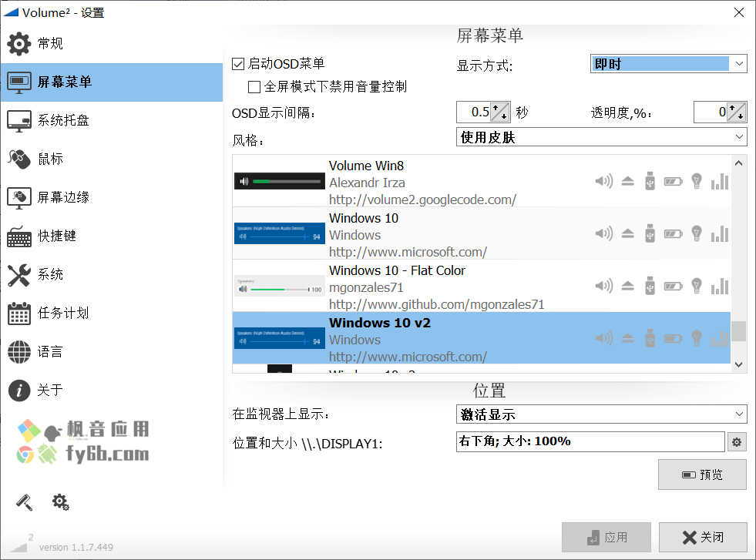Switch to the 快捷键 hotkeys section
756x560 pixels.
tap(112, 236)
